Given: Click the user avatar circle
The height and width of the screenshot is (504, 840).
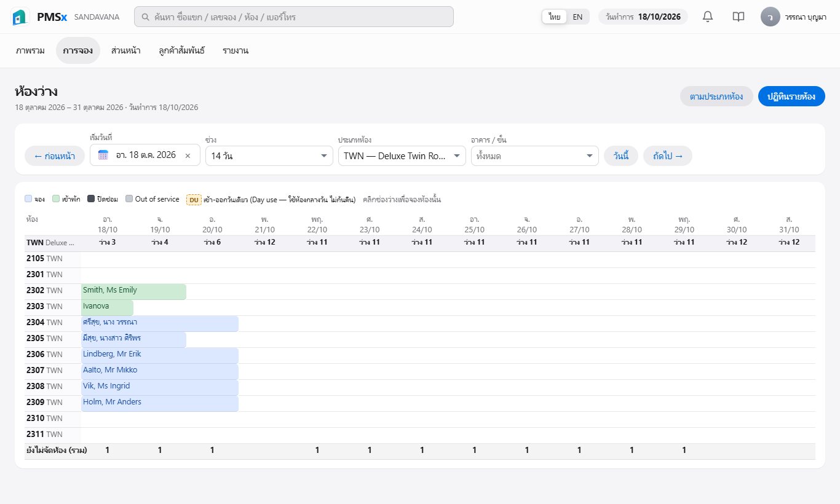Looking at the screenshot, I should [x=771, y=17].
